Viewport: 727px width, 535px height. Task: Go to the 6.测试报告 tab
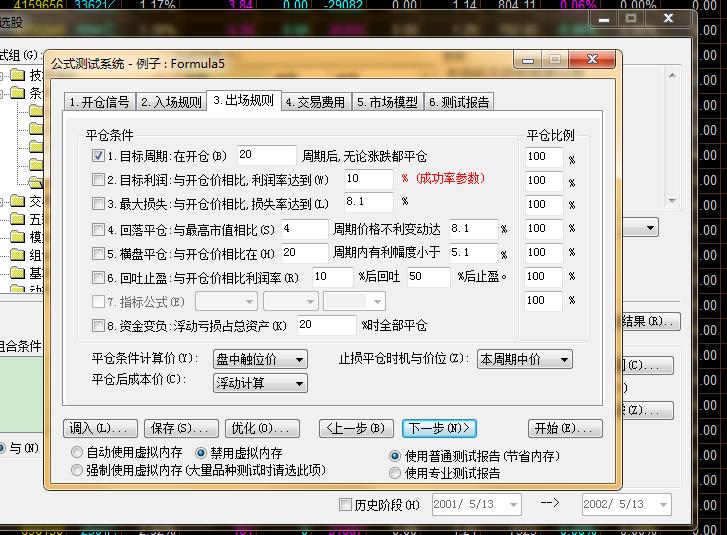(459, 102)
